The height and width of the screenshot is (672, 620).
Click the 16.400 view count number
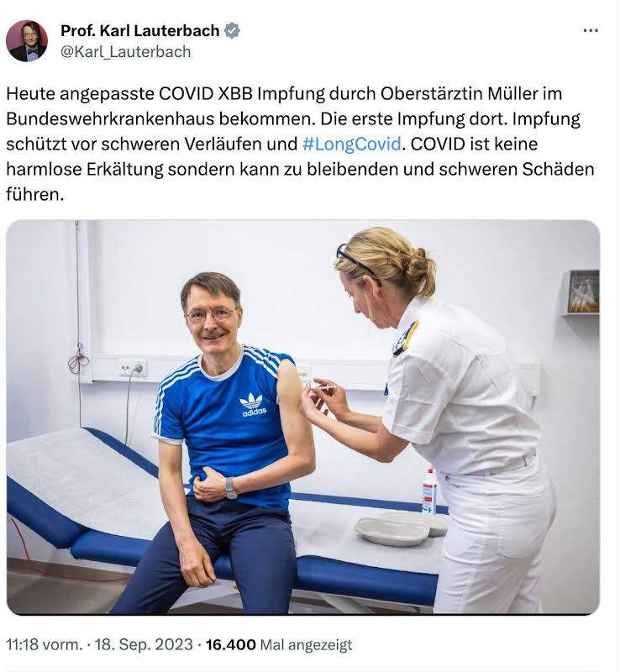[x=231, y=644]
